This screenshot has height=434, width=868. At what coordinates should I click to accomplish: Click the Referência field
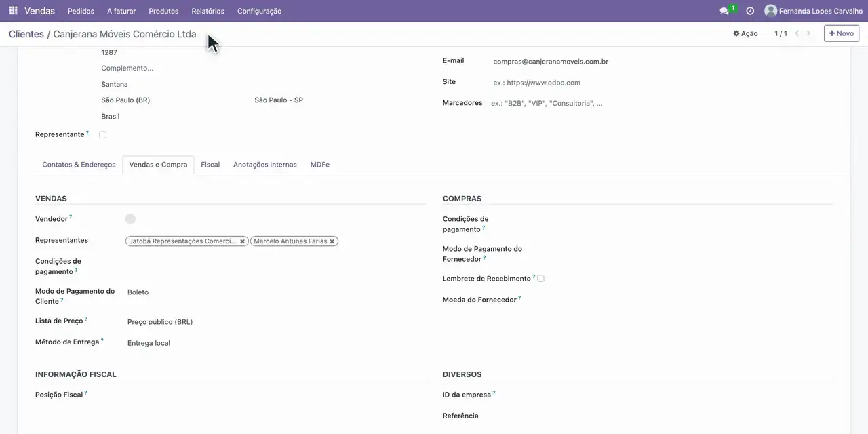coord(683,416)
